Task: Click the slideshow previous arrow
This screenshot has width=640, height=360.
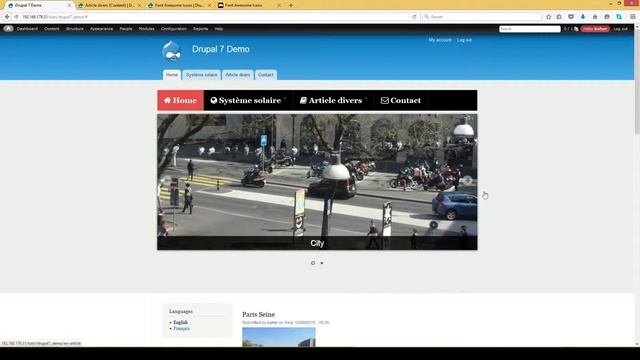Action: pyautogui.click(x=167, y=180)
